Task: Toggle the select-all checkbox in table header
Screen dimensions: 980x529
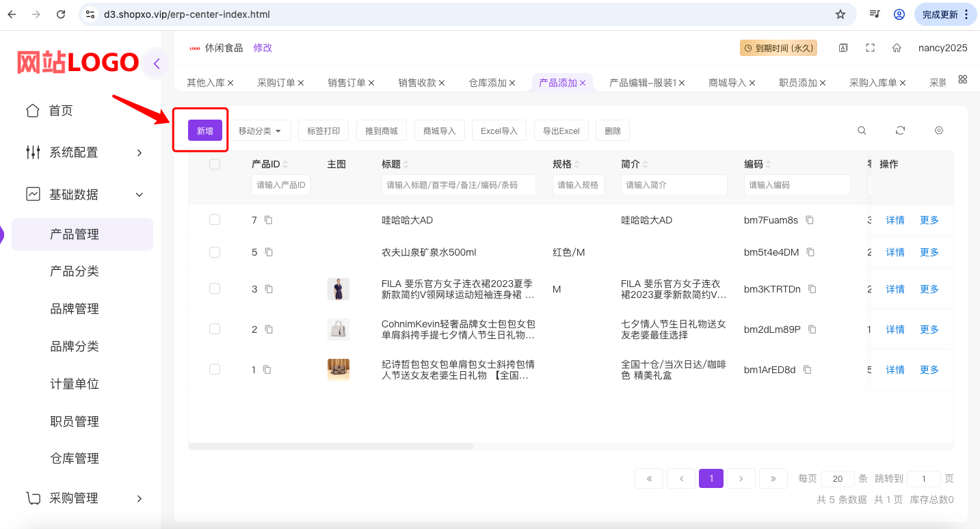Action: (x=215, y=164)
